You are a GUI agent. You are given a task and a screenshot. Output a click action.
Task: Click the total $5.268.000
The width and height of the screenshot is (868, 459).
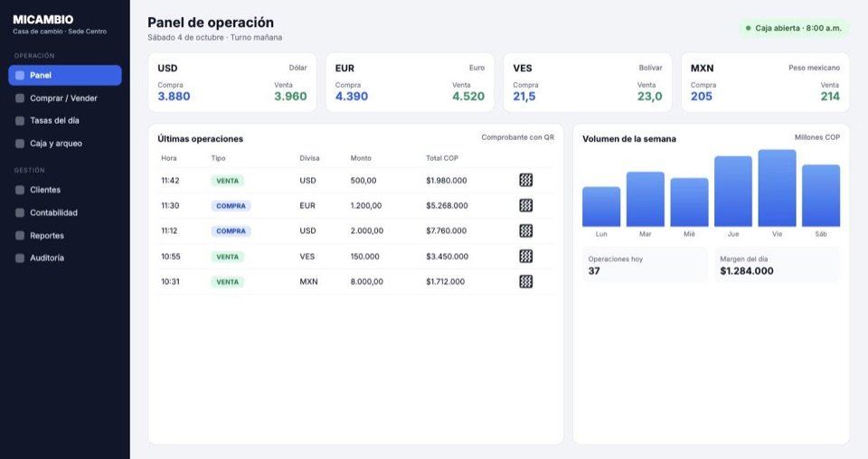coord(447,206)
